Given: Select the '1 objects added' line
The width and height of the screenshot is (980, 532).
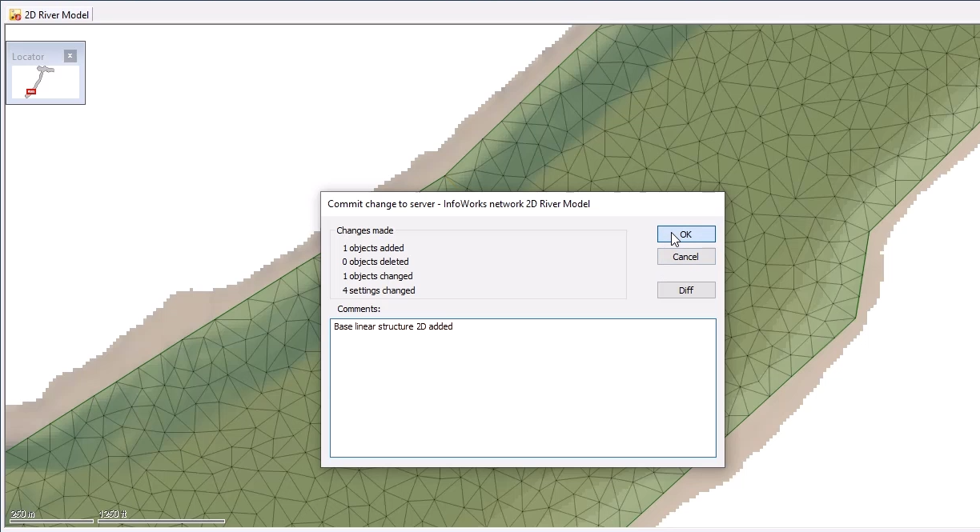Looking at the screenshot, I should pyautogui.click(x=373, y=248).
